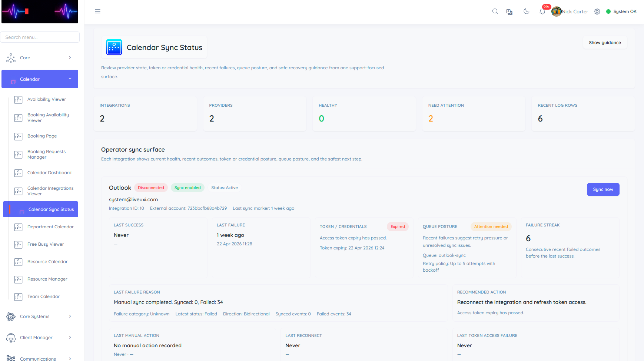Click the Show guidance button
Screen dimensions: 644x361
pyautogui.click(x=605, y=43)
